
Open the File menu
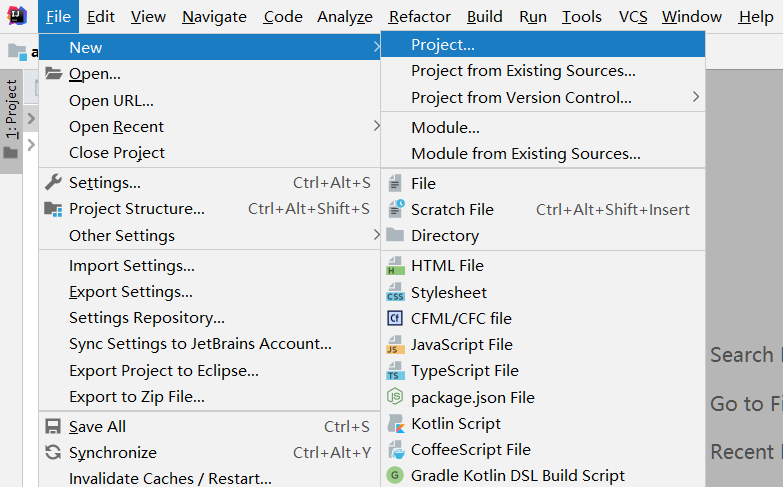(x=58, y=17)
